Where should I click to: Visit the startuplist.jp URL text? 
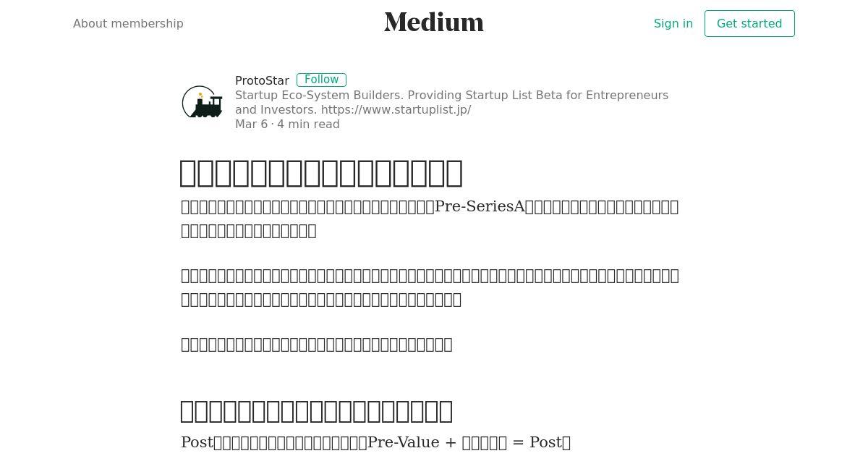[x=396, y=109]
